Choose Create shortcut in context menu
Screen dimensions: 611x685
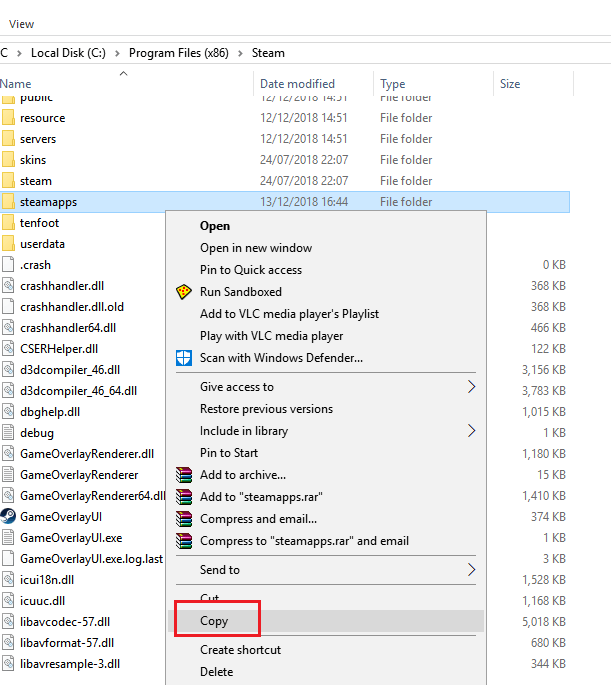click(x=240, y=650)
